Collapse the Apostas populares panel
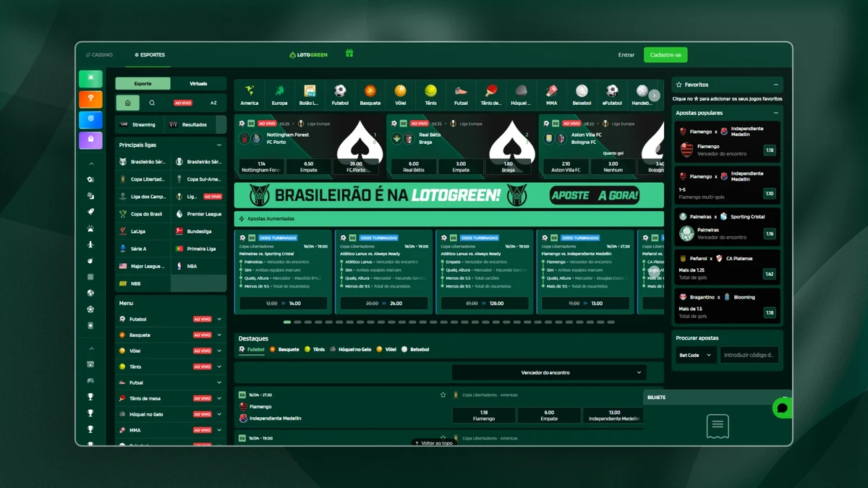This screenshot has width=868, height=488. [x=776, y=113]
